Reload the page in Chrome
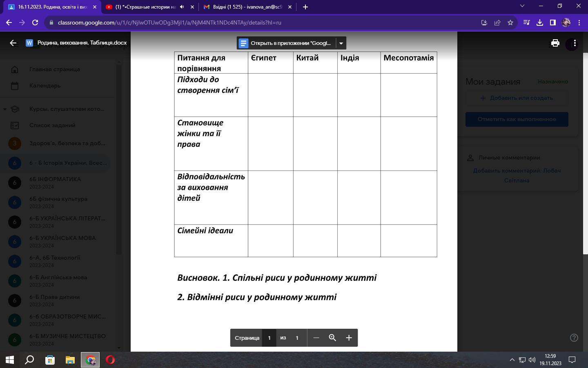588x368 pixels. (35, 22)
